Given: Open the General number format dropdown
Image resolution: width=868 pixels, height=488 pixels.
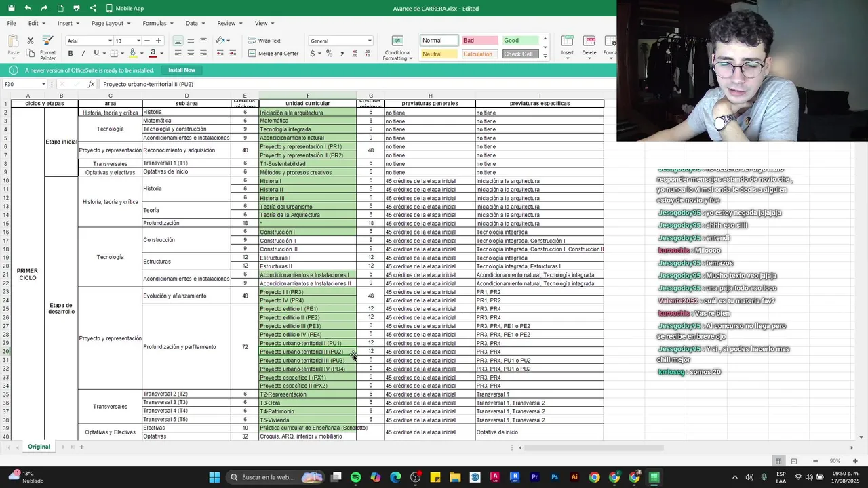Looking at the screenshot, I should point(341,41).
